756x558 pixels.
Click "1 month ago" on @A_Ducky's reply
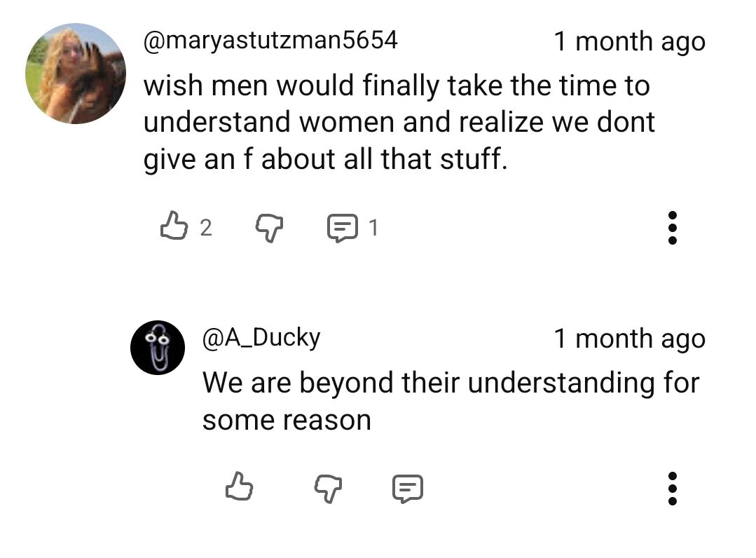tap(629, 339)
